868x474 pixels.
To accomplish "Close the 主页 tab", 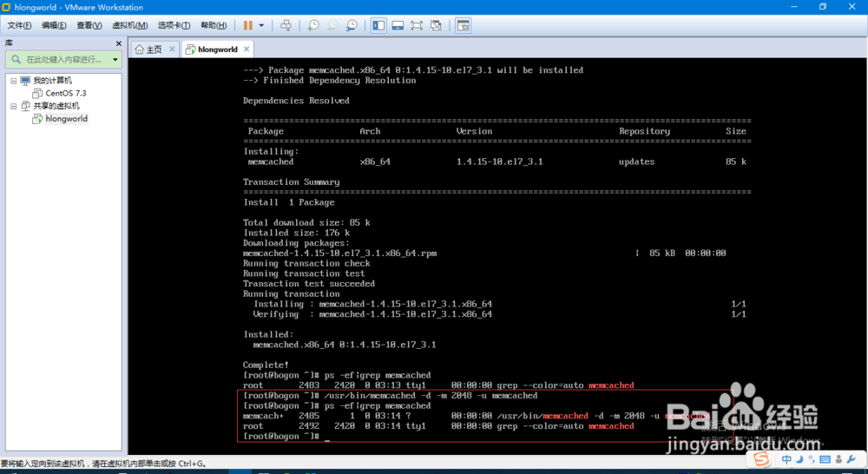I will 172,49.
